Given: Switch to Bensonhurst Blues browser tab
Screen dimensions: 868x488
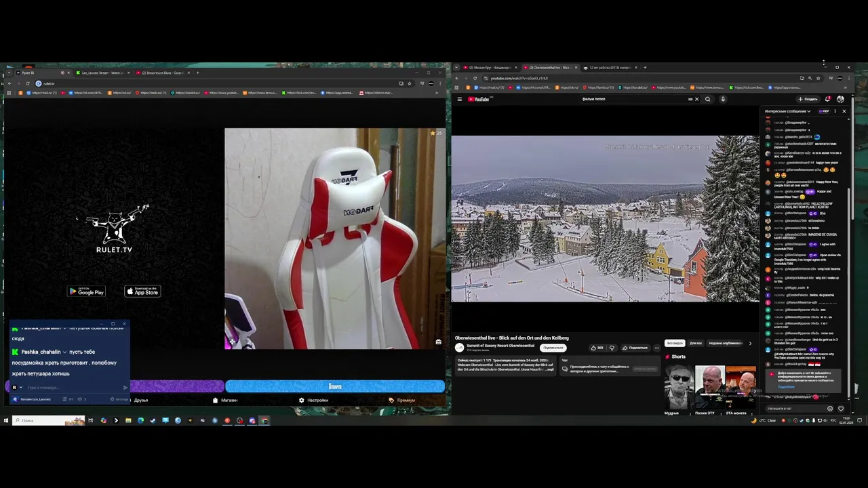Looking at the screenshot, I should 163,73.
